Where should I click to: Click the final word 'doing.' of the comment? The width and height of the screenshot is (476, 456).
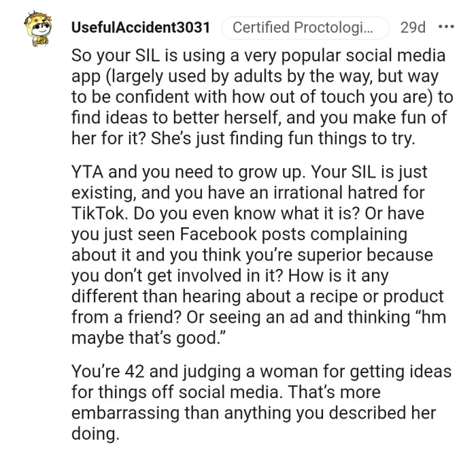tap(92, 434)
